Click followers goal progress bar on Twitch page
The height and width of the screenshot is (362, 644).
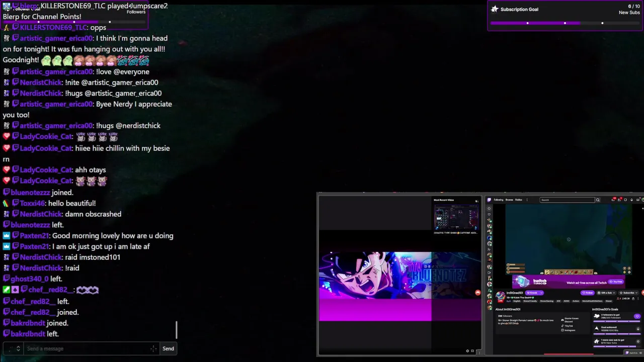pyautogui.click(x=617, y=321)
